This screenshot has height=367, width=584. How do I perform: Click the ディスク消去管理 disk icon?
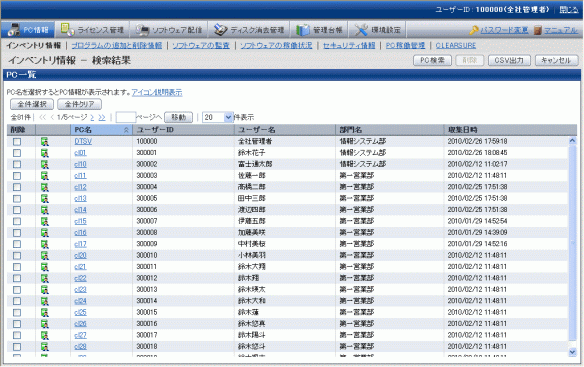pos(220,30)
